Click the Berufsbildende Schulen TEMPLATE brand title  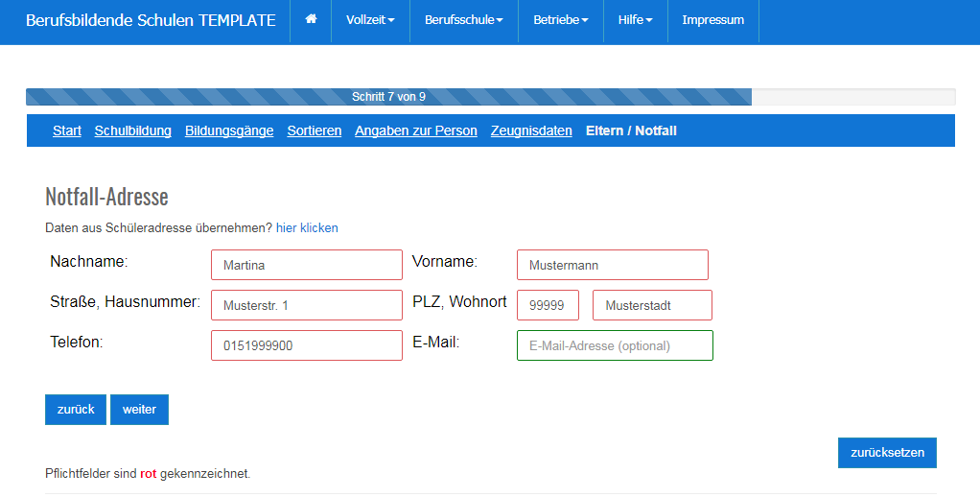pos(151,20)
